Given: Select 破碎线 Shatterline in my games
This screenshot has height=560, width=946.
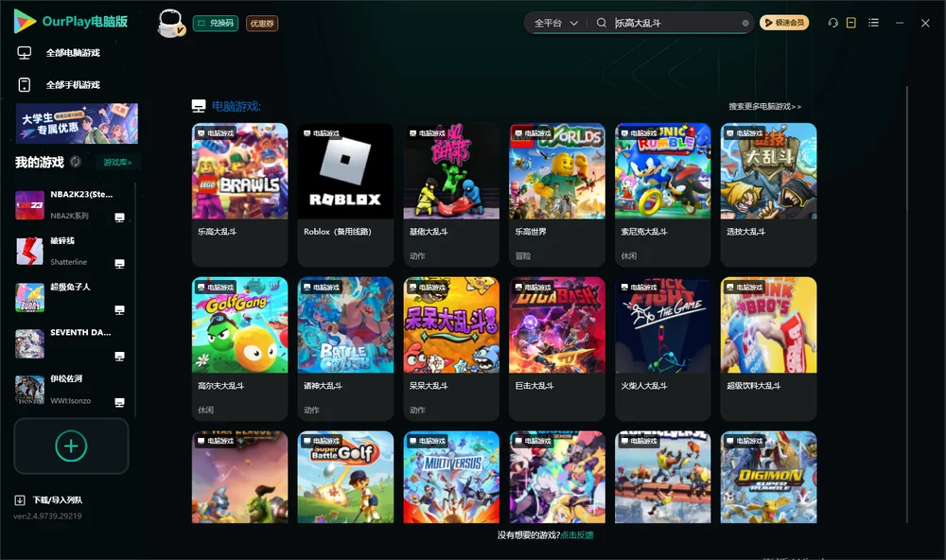Looking at the screenshot, I should click(x=71, y=251).
